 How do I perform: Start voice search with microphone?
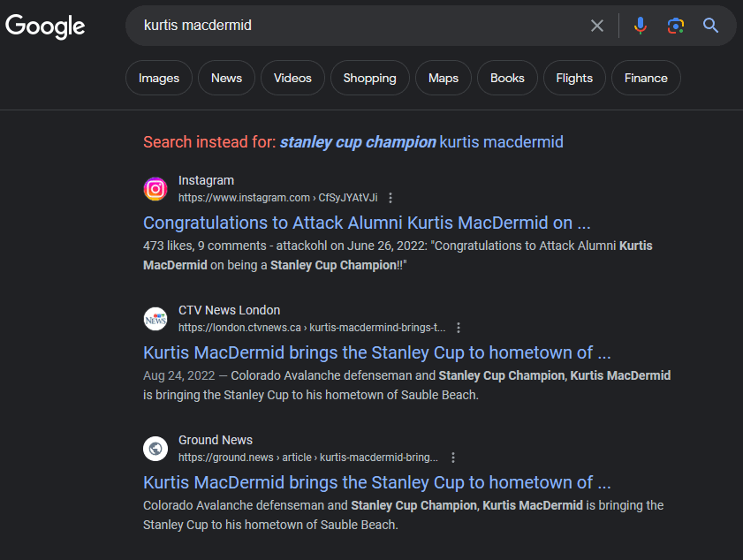click(641, 26)
